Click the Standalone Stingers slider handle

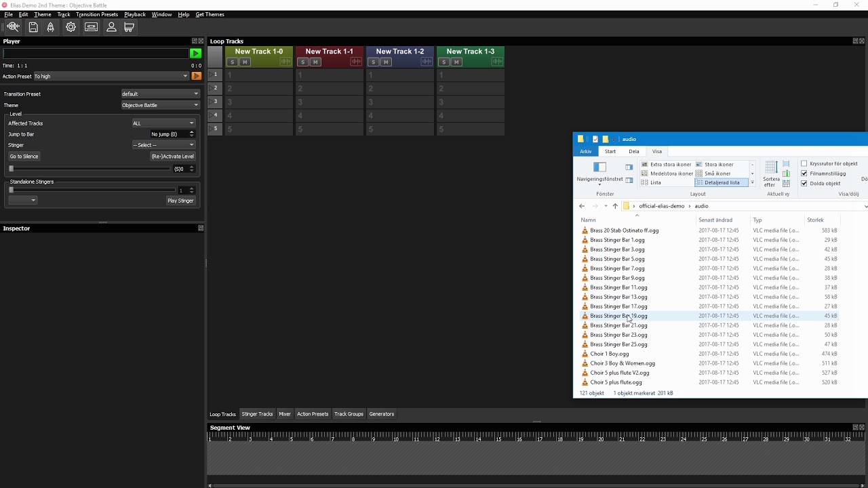click(x=11, y=190)
